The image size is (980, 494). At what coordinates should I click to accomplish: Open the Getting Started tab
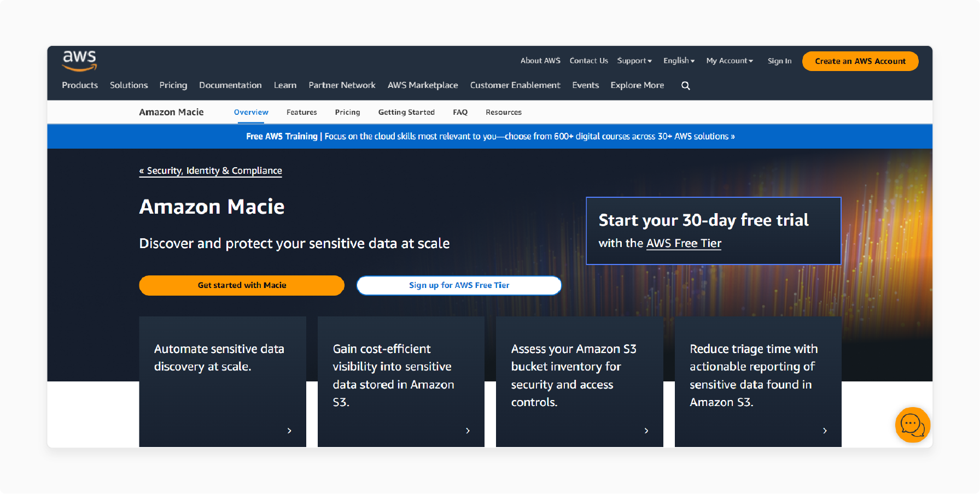[406, 112]
